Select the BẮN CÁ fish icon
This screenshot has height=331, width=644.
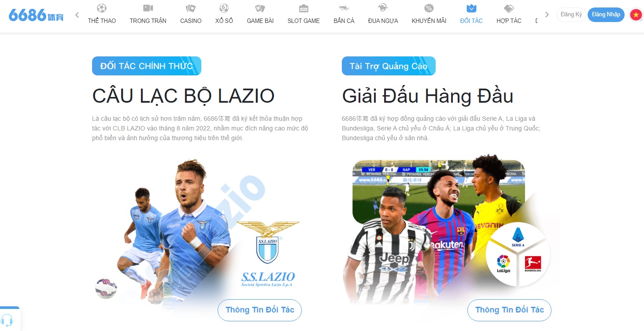(344, 8)
